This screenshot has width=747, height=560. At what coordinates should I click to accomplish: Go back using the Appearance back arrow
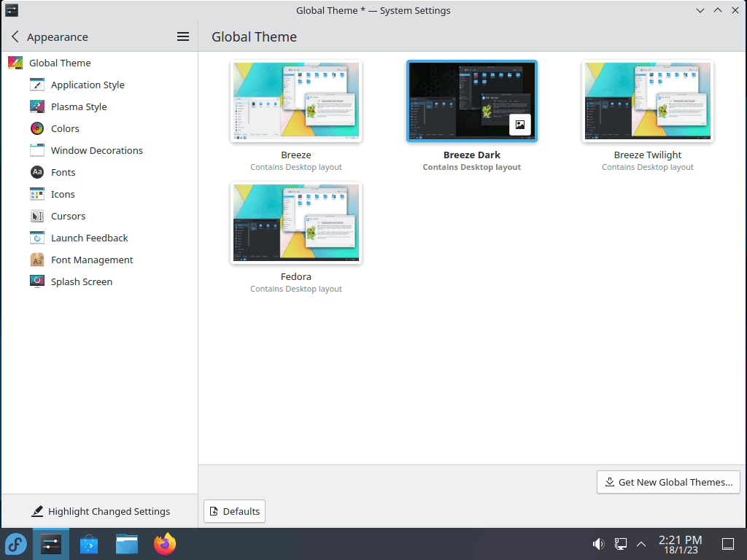pos(14,36)
